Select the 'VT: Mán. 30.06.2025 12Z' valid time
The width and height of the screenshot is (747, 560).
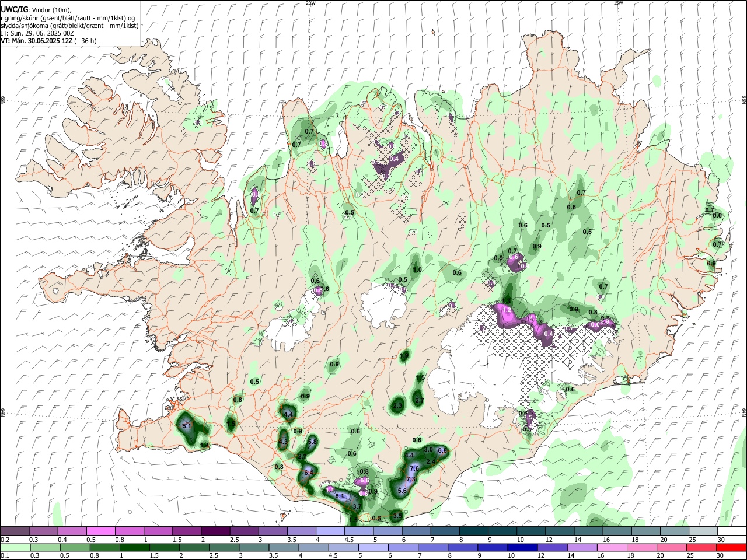coord(36,41)
